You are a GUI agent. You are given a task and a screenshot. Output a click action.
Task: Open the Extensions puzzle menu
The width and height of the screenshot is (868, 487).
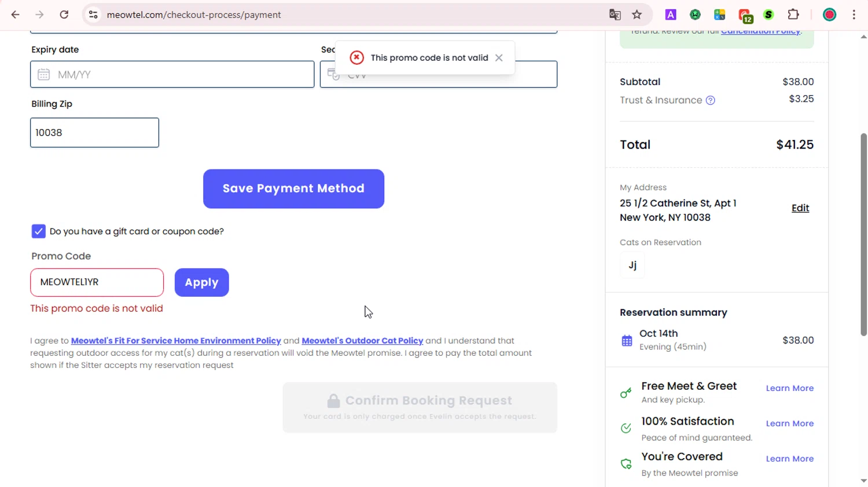pyautogui.click(x=794, y=14)
